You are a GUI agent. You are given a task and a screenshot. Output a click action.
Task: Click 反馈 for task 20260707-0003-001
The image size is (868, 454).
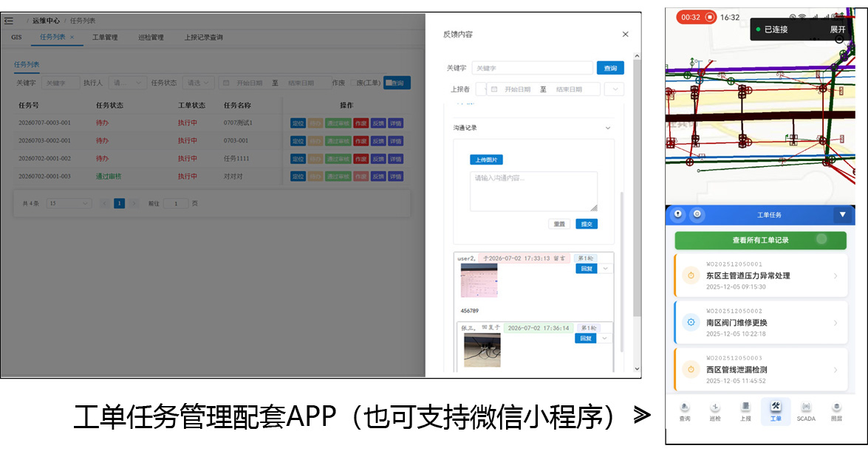click(x=378, y=123)
